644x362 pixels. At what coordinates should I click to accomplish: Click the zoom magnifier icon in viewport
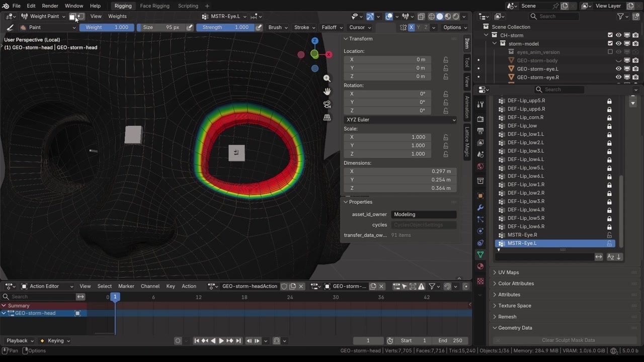[327, 78]
